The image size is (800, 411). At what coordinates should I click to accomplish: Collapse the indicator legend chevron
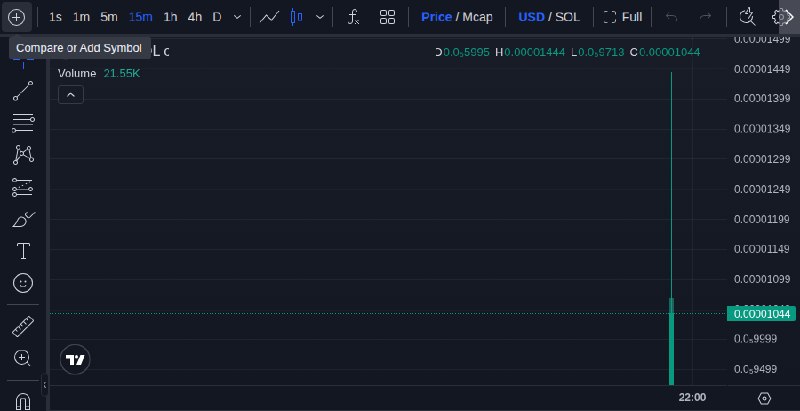point(71,95)
